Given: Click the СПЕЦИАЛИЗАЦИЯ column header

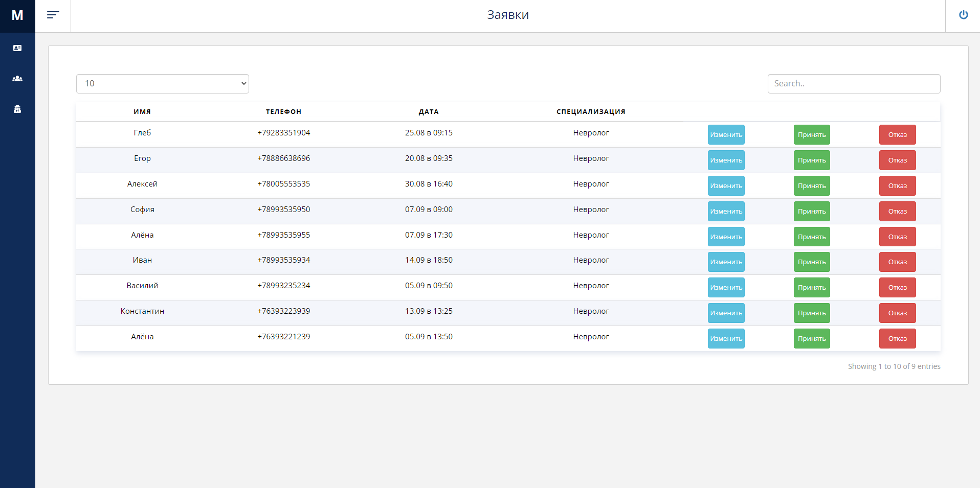Looking at the screenshot, I should [590, 111].
